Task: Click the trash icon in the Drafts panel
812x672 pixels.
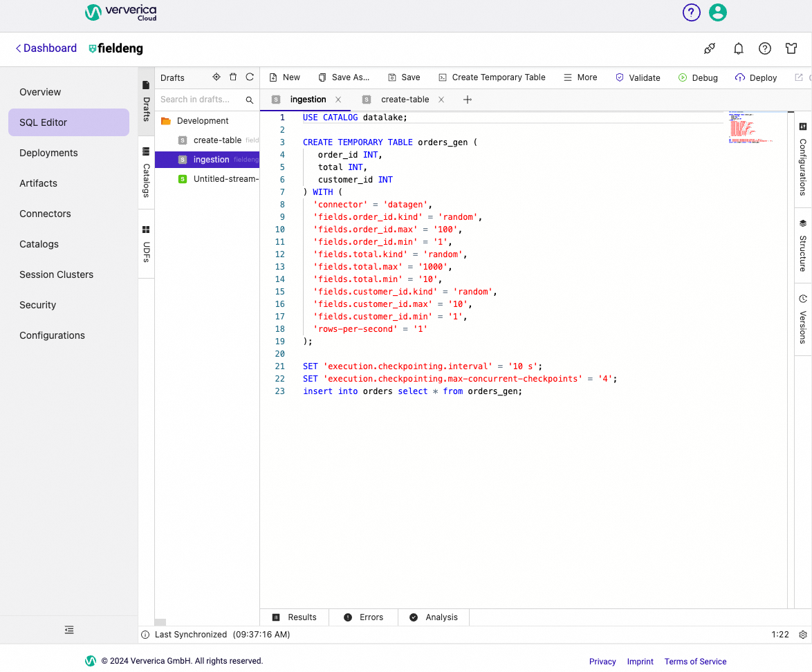Action: [233, 77]
